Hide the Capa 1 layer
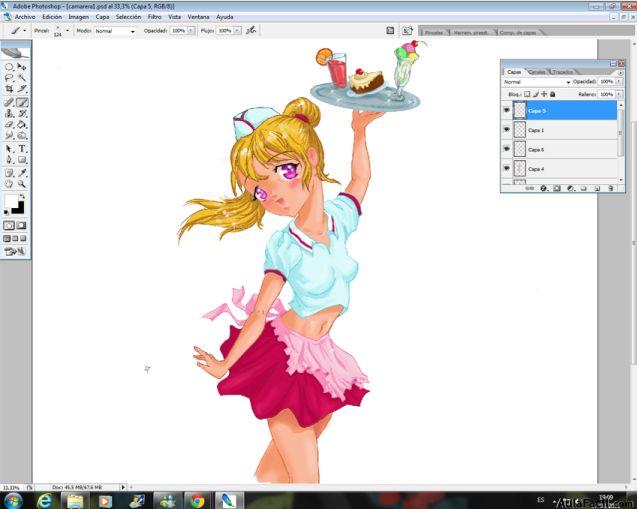The height and width of the screenshot is (509, 637). (507, 130)
